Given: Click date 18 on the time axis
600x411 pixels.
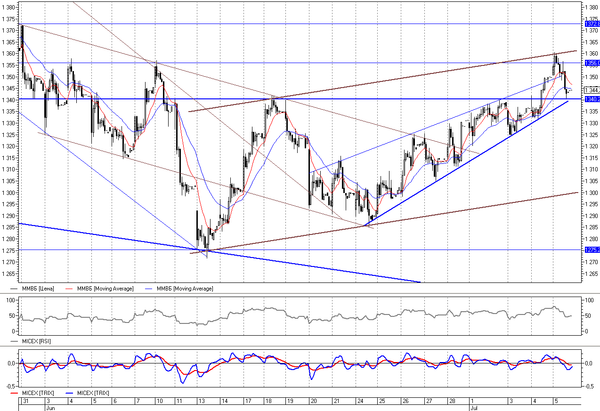Looking at the screenshot, I should pyautogui.click(x=269, y=401).
